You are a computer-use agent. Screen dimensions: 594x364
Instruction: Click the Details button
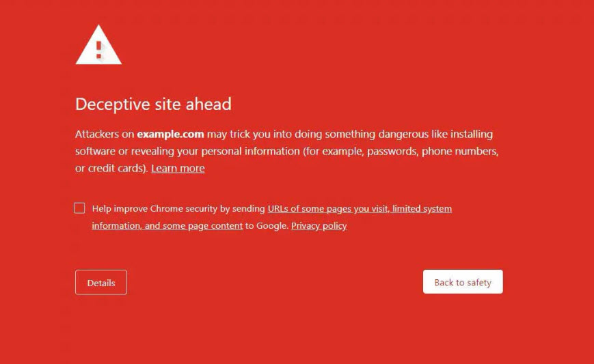101,283
